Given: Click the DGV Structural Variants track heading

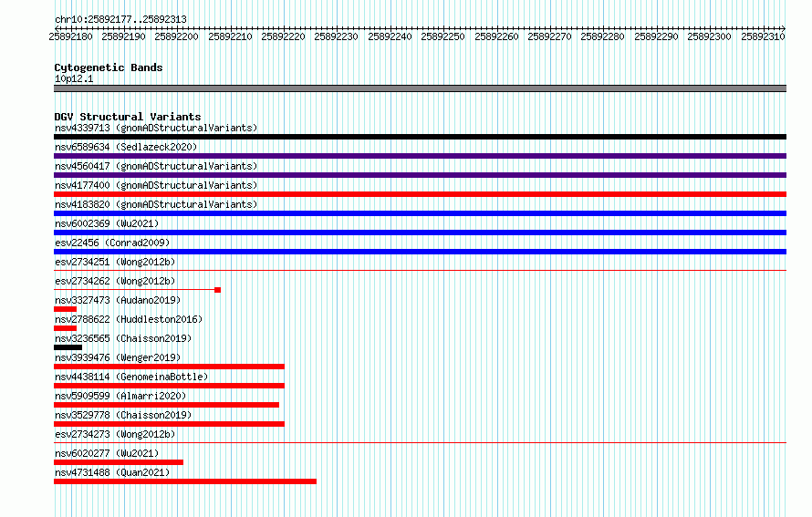Looking at the screenshot, I should pos(128,117).
